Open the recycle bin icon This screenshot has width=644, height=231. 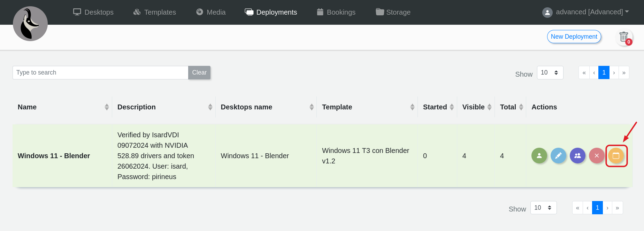pos(624,37)
